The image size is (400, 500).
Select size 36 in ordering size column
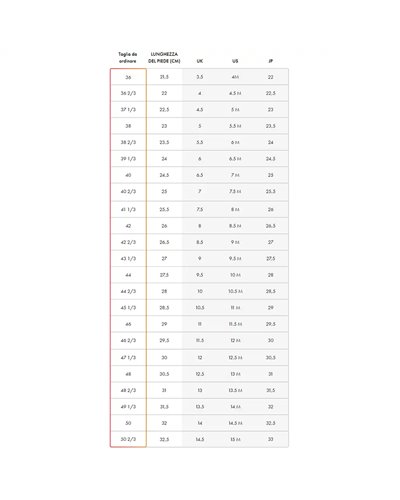pos(128,77)
